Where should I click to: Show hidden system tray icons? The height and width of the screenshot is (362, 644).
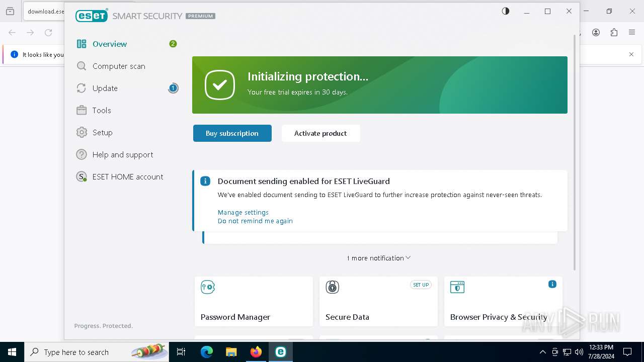[x=542, y=352]
